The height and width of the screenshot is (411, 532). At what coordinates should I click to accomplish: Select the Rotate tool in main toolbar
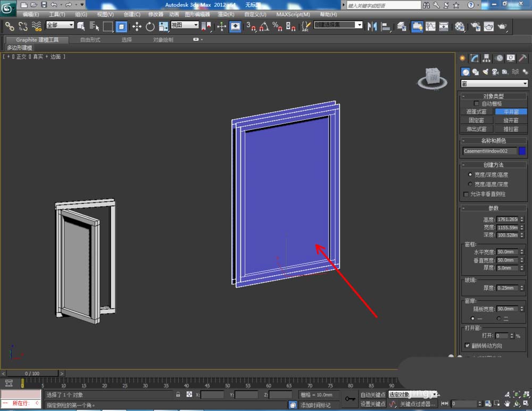coord(150,26)
